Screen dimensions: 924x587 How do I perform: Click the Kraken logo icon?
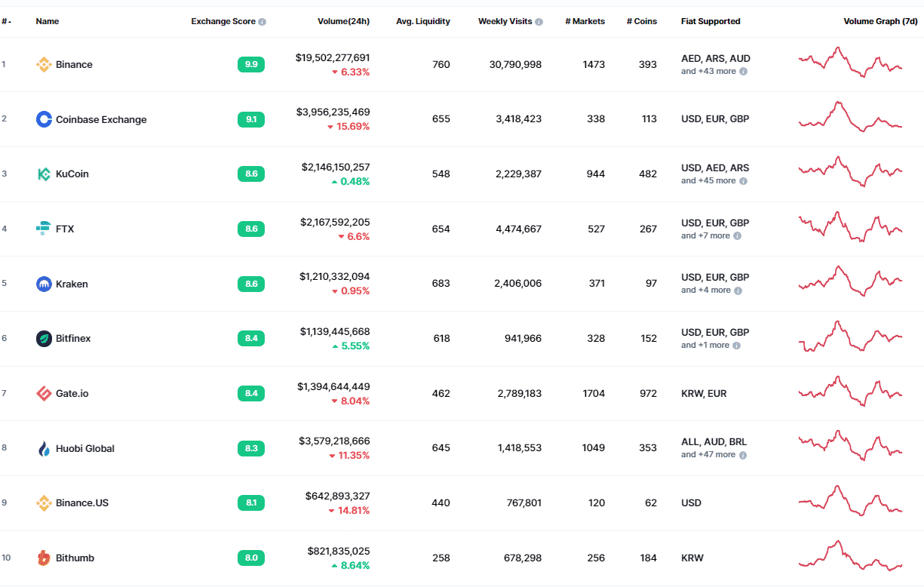click(x=44, y=284)
